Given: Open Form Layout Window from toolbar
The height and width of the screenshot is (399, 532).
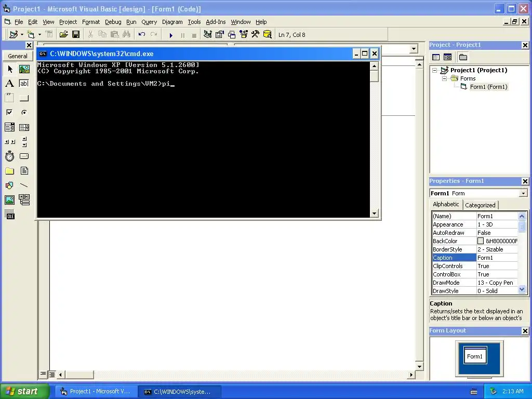Looking at the screenshot, I should (x=232, y=34).
